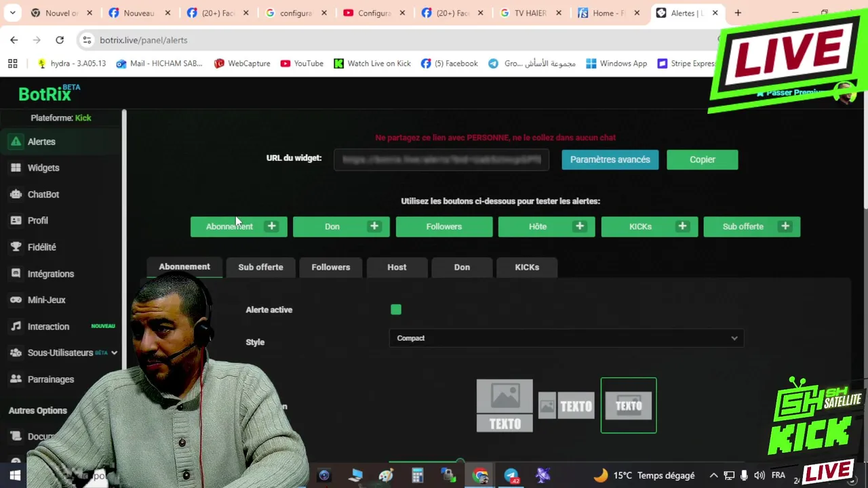
Task: Open the Chrome apps grid icon
Action: (12, 63)
